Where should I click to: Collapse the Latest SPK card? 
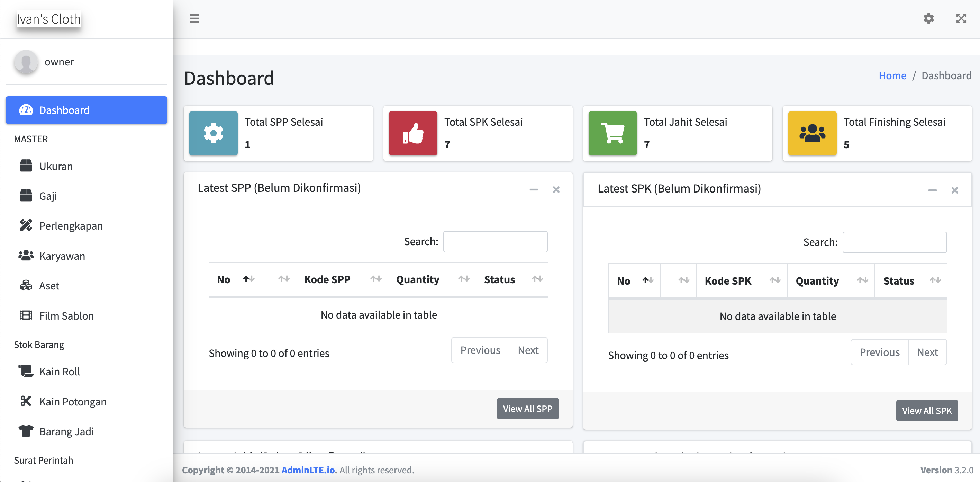tap(932, 190)
